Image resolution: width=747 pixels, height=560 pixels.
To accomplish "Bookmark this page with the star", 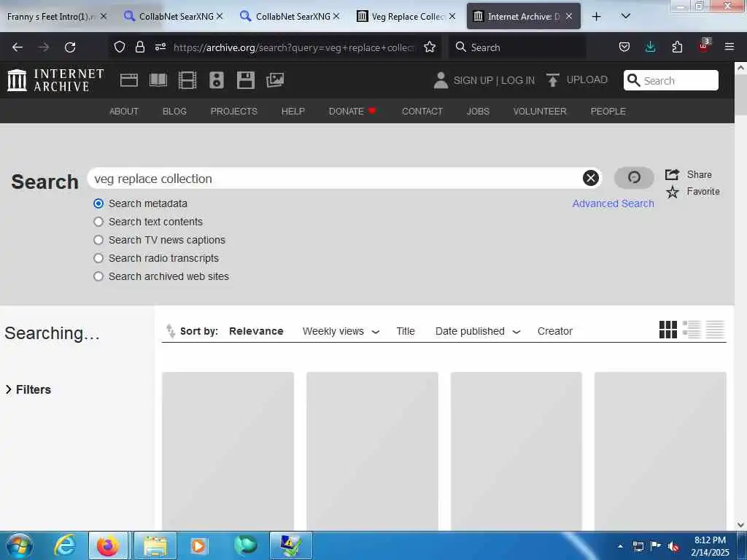I will (x=430, y=47).
